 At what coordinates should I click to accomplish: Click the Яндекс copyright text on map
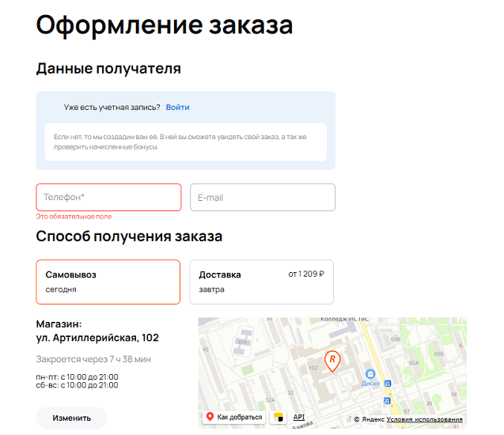point(369,419)
